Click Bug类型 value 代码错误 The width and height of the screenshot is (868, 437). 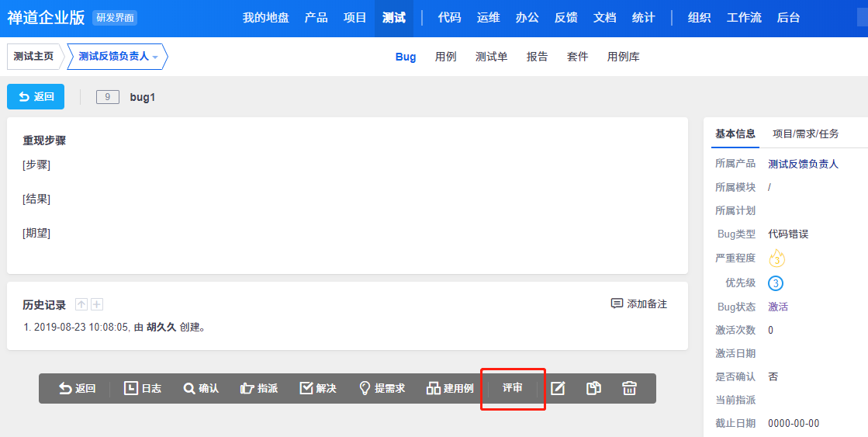(788, 234)
